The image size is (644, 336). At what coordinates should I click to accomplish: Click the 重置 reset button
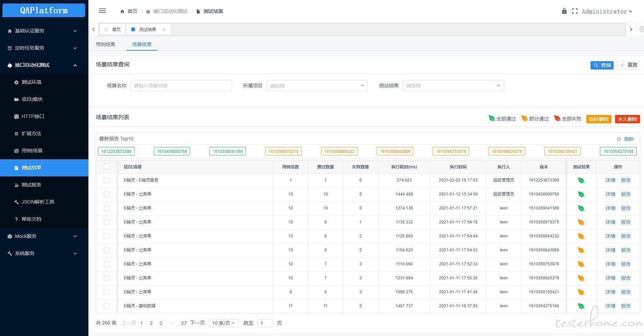(x=629, y=65)
